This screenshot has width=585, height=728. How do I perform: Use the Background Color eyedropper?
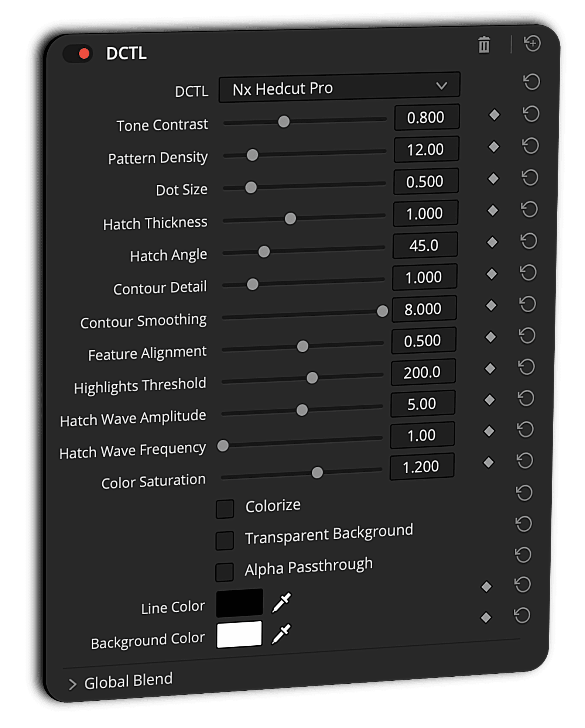point(281,633)
